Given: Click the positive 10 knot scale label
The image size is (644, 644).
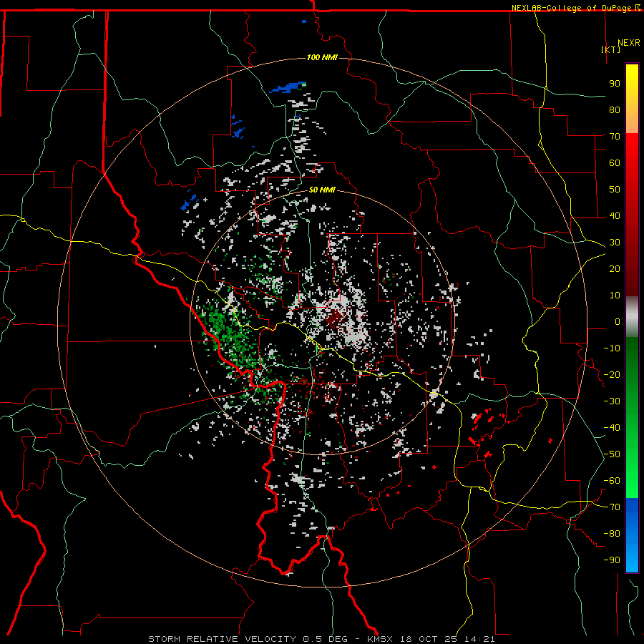Looking at the screenshot, I should tap(615, 296).
